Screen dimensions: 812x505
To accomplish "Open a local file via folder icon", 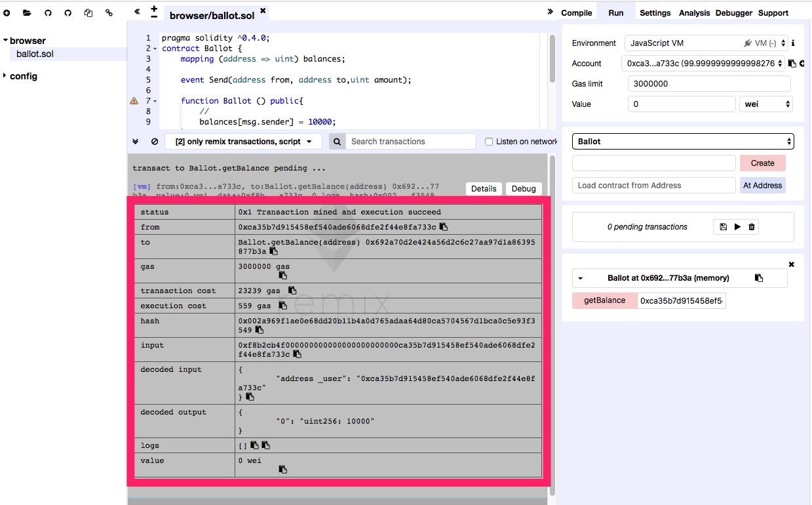I will coord(27,12).
